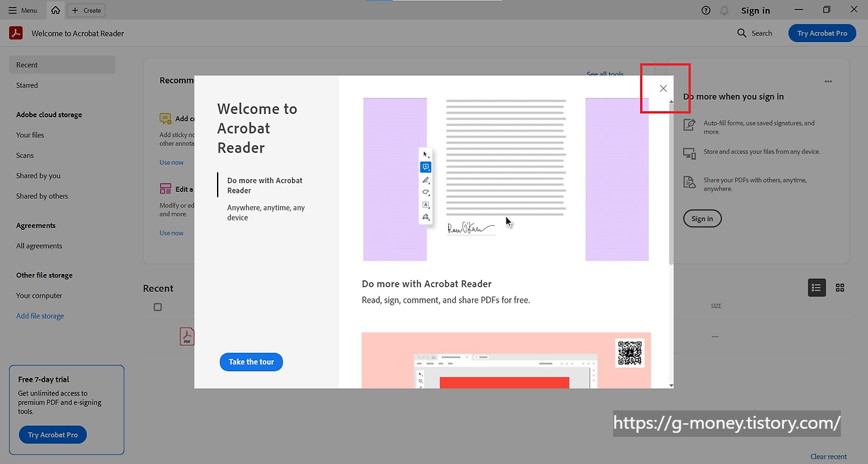Select Recent in the sidebar
The height and width of the screenshot is (464, 868).
coord(62,65)
